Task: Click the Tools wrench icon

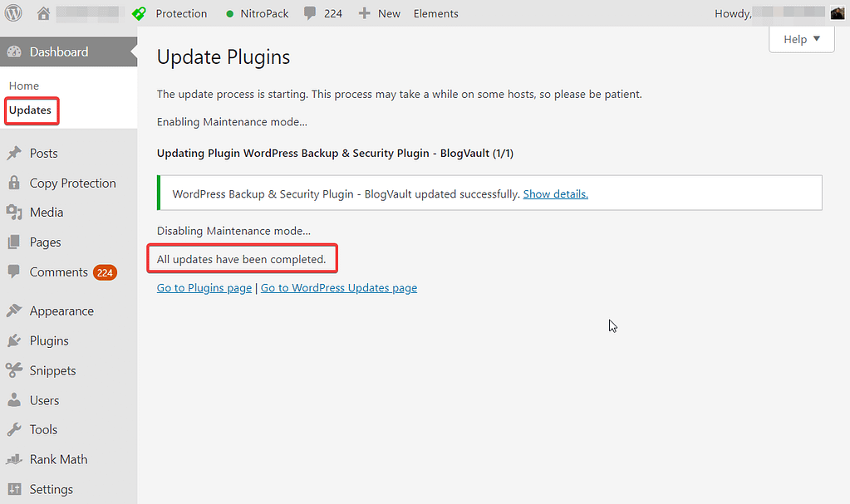Action: coord(14,430)
